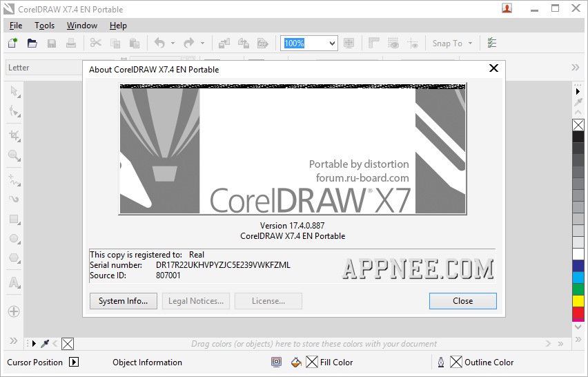Screen dimensions: 588x377
Task: Close the About dialog with X
Action: [493, 68]
